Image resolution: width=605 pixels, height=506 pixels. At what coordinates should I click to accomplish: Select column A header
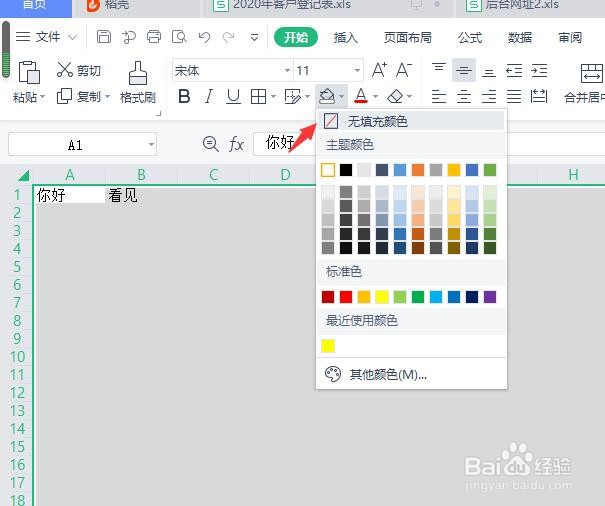tap(70, 175)
